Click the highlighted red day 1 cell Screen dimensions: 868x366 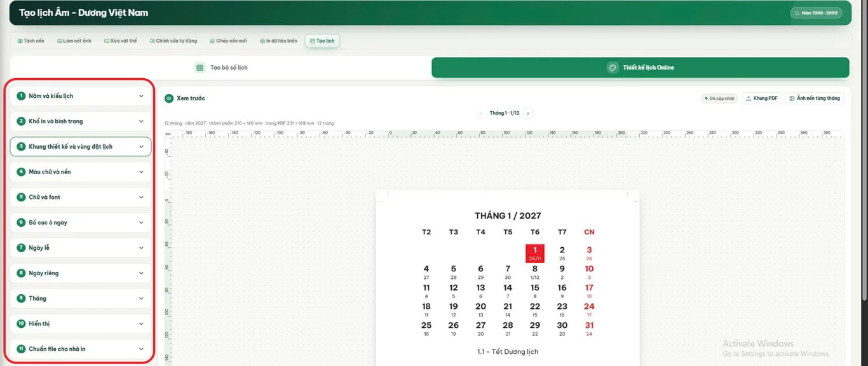click(535, 254)
